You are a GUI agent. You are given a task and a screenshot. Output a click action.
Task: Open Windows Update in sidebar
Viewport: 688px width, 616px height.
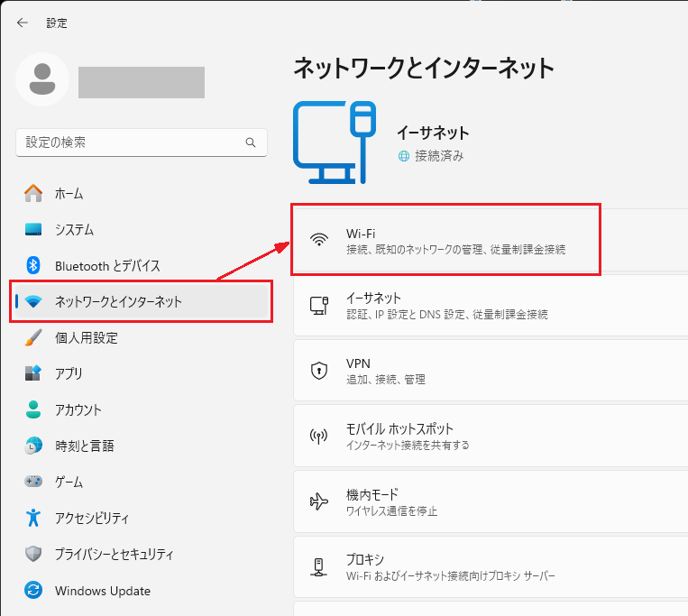pyautogui.click(x=142, y=590)
